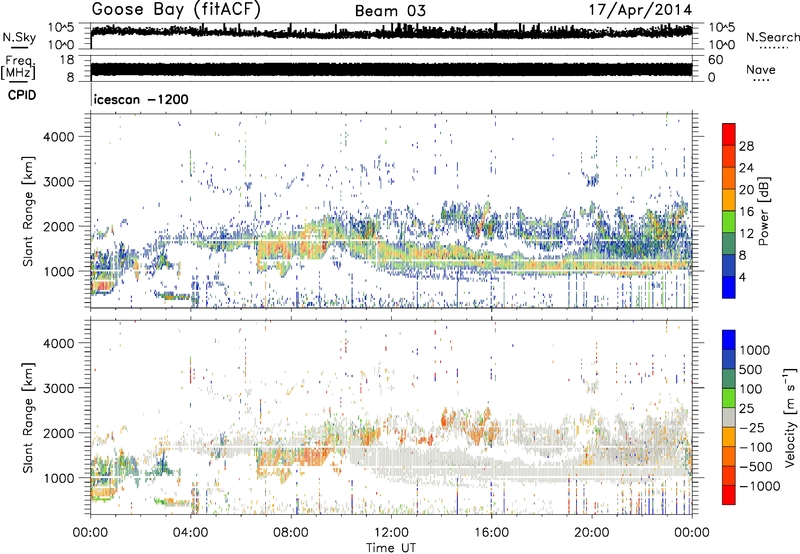The width and height of the screenshot is (800, 554).
Task: Click the "icescan -1200" mode text
Action: point(141,99)
